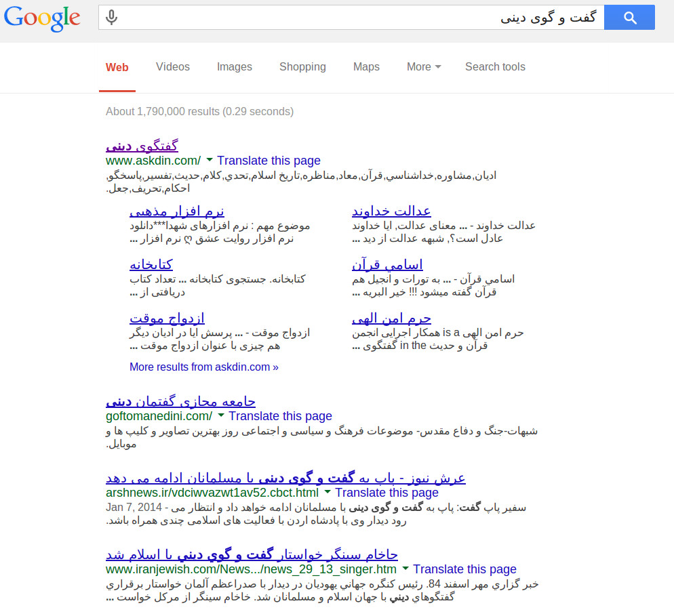Open the arshnews.ir result title
674x616 pixels.
[x=285, y=478]
